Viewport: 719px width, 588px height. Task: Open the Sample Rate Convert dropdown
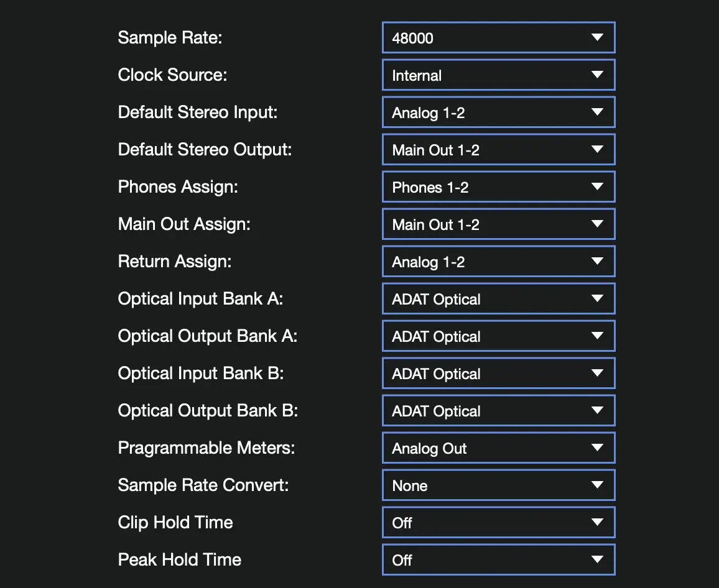(x=498, y=485)
